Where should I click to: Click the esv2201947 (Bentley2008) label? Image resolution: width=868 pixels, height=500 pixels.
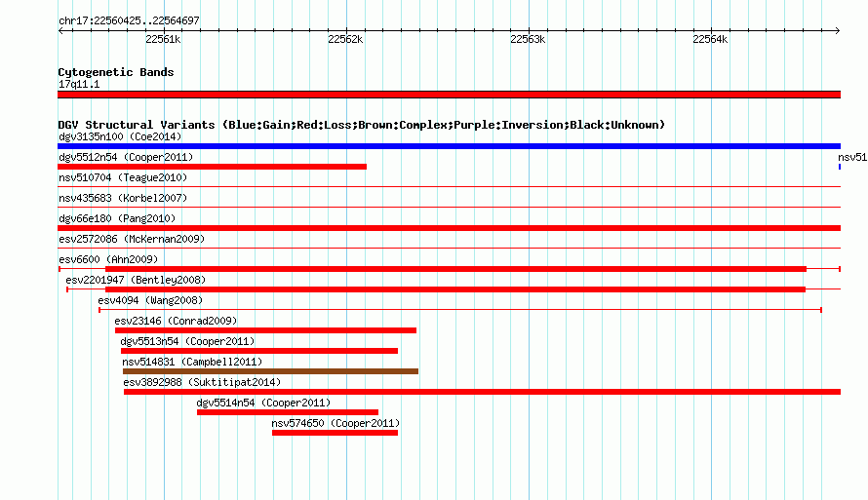coord(136,280)
